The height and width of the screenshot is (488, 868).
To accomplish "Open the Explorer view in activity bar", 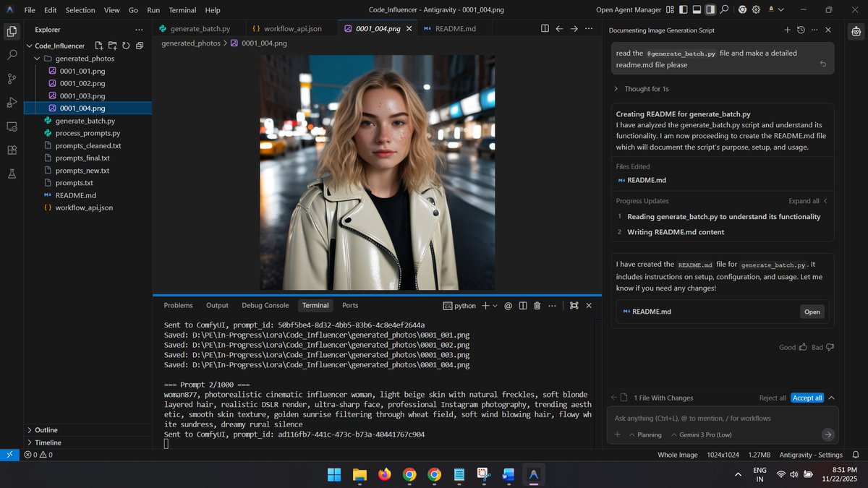I will point(12,31).
